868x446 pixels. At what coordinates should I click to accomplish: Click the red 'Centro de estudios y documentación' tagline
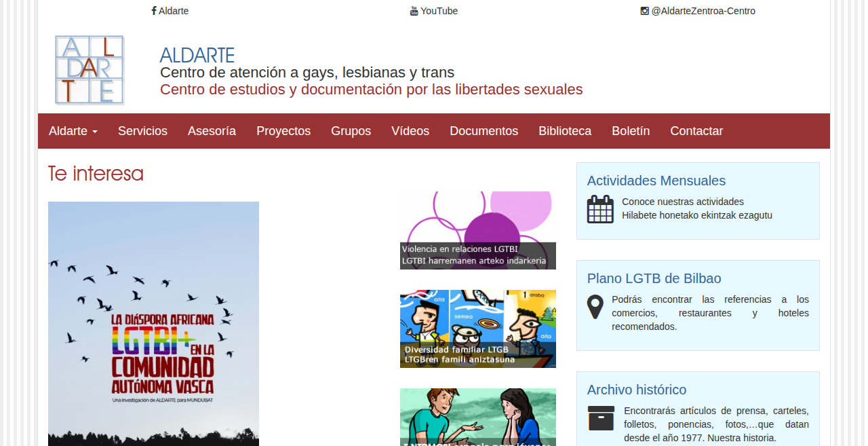[372, 90]
